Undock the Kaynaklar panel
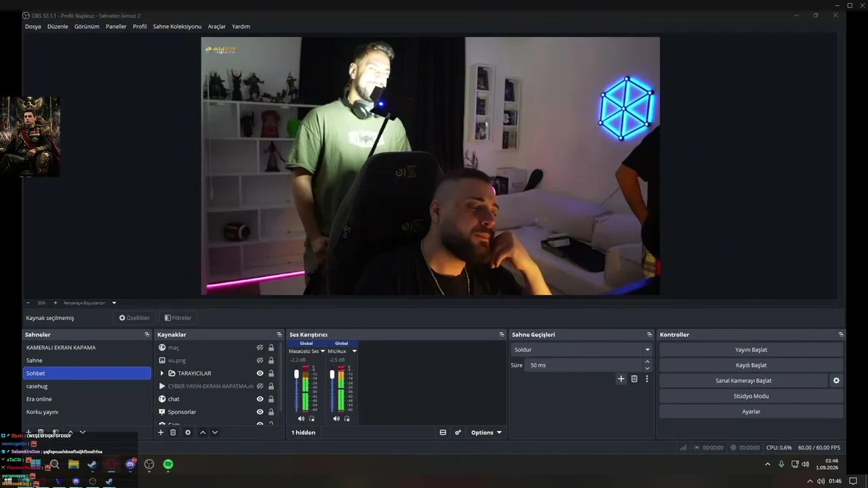This screenshot has height=488, width=868. pyautogui.click(x=279, y=335)
